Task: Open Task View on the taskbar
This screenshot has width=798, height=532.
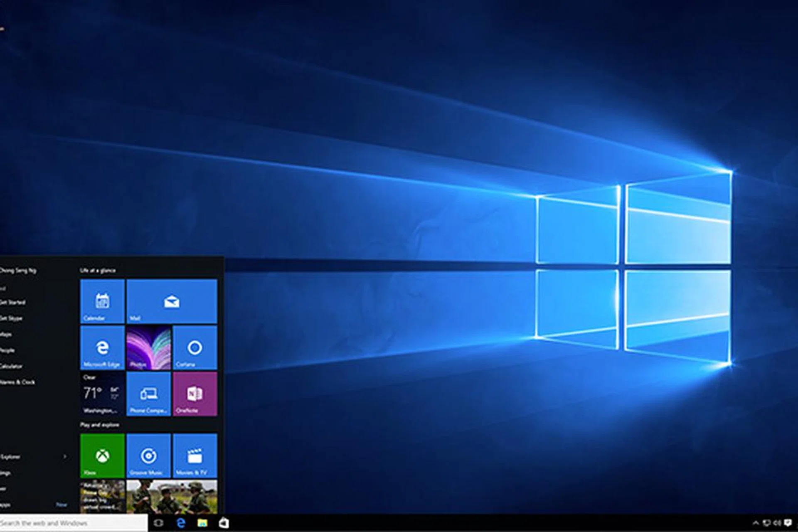Action: point(158,523)
